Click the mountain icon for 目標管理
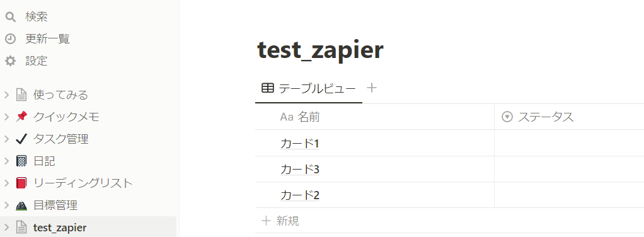The width and height of the screenshot is (644, 237). 21,205
